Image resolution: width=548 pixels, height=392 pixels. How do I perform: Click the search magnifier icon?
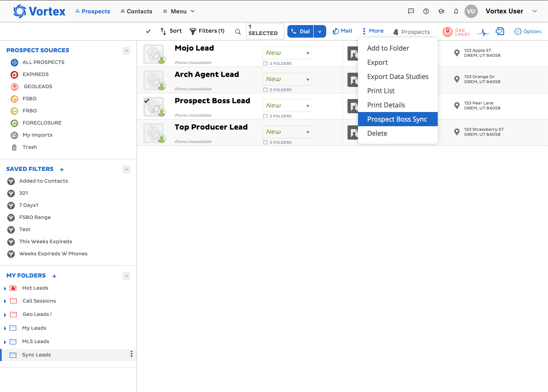coord(238,31)
